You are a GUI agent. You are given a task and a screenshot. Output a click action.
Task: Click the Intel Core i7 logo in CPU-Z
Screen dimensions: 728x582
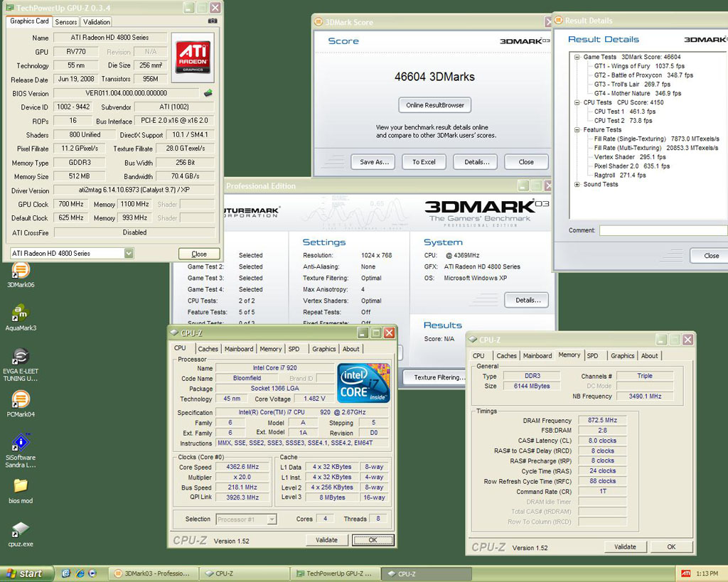[x=363, y=383]
